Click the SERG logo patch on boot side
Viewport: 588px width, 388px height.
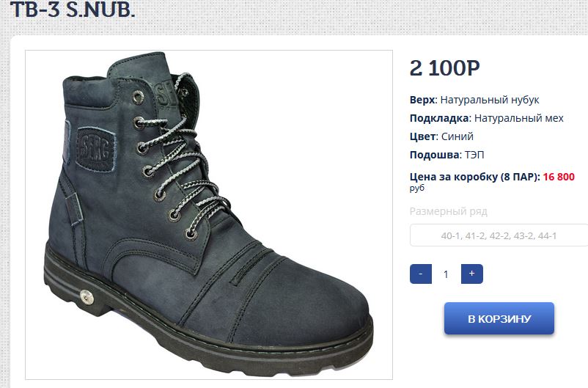[95, 150]
